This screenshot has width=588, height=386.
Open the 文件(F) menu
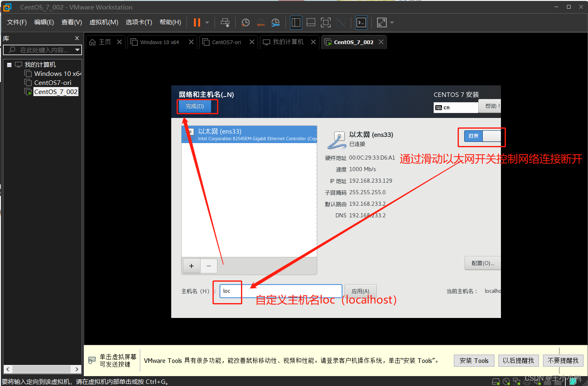click(x=17, y=22)
